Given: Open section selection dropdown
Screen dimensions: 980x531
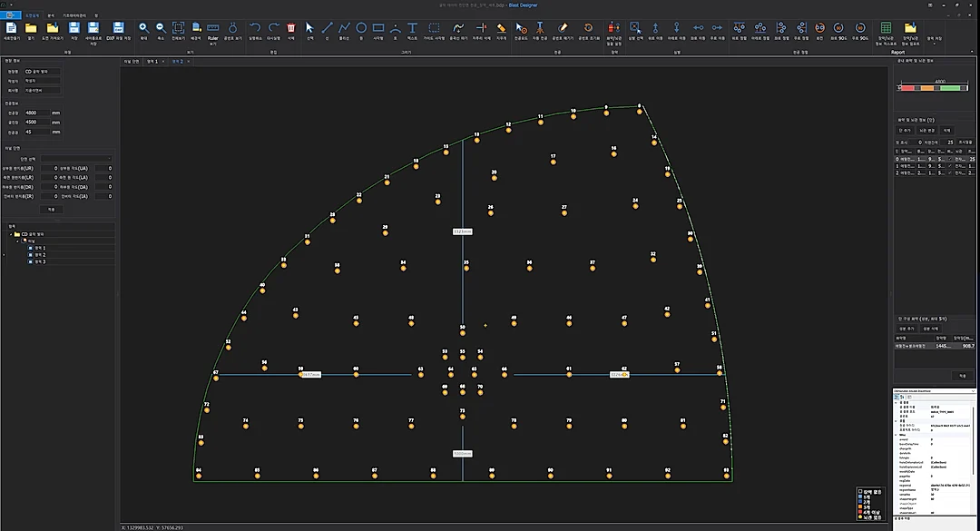Looking at the screenshot, I should point(75,159).
